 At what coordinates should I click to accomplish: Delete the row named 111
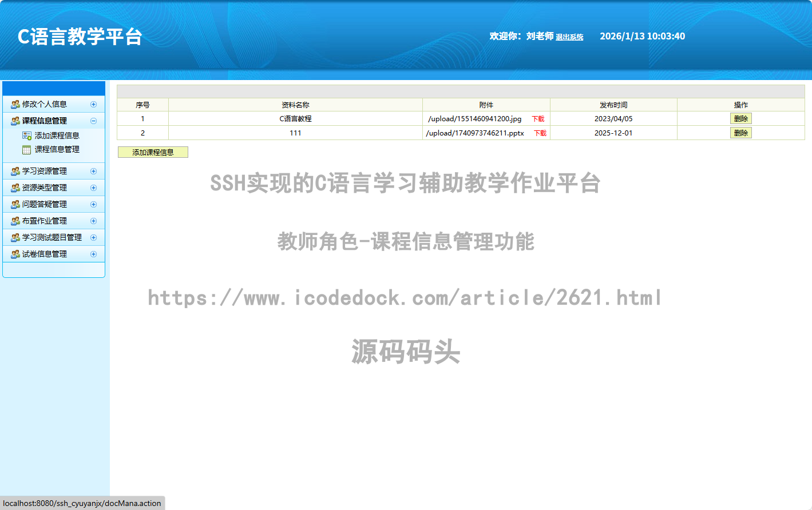[740, 133]
